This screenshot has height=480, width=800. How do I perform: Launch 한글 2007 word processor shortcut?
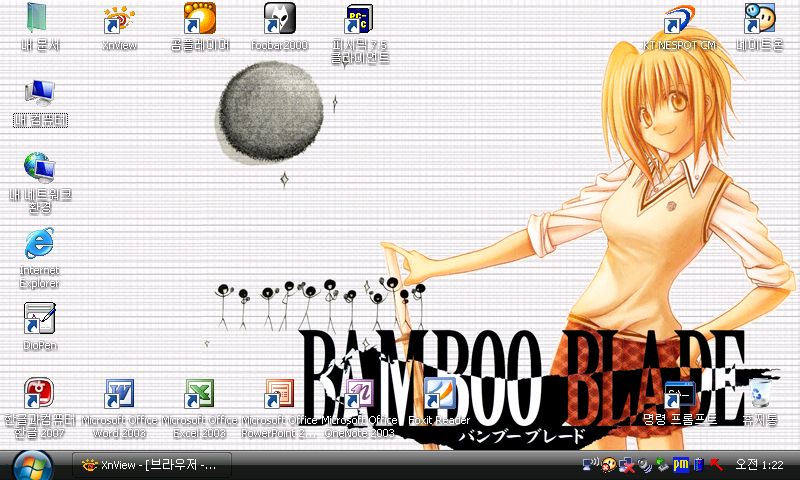point(40,394)
